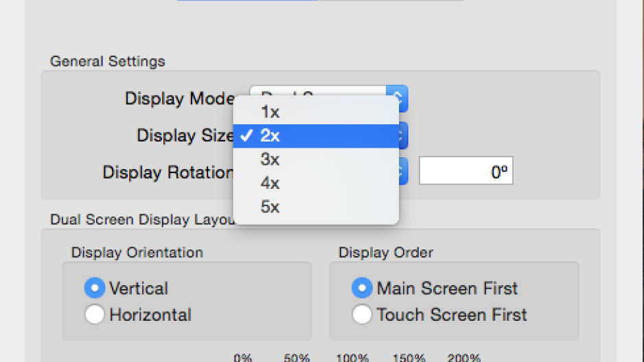Select the 4x display size option
The height and width of the screenshot is (362, 644).
point(316,183)
